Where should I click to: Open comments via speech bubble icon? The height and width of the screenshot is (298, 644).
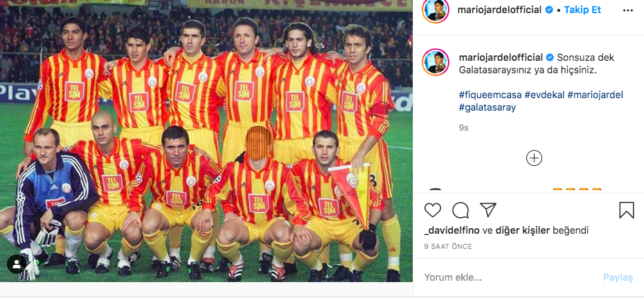coord(460,210)
